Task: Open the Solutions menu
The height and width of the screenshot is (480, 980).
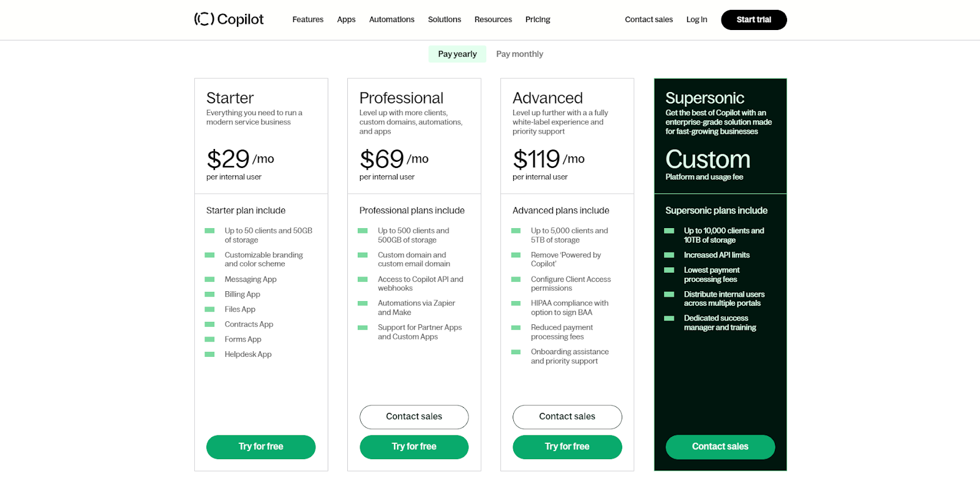Action: [444, 19]
